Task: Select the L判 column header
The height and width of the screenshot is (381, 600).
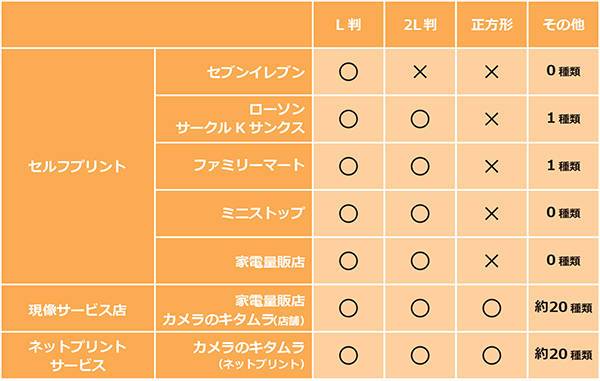Action: [x=349, y=25]
